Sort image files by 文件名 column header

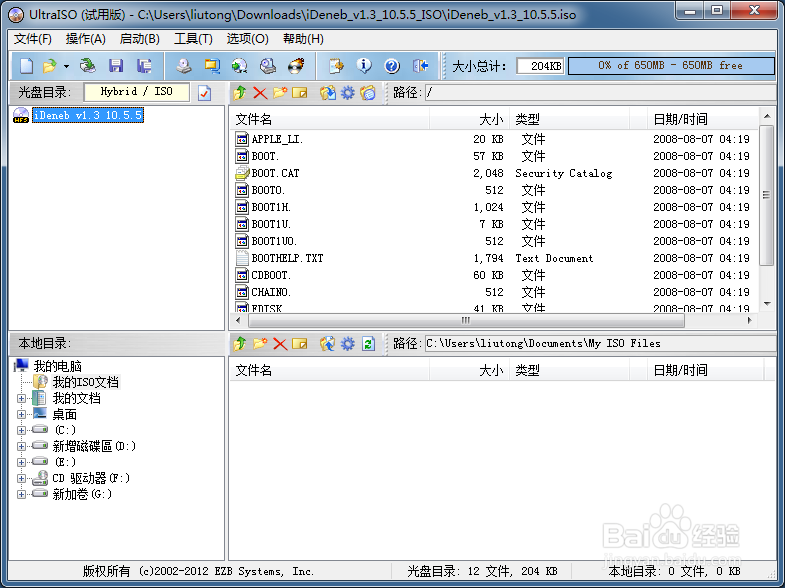(x=329, y=119)
